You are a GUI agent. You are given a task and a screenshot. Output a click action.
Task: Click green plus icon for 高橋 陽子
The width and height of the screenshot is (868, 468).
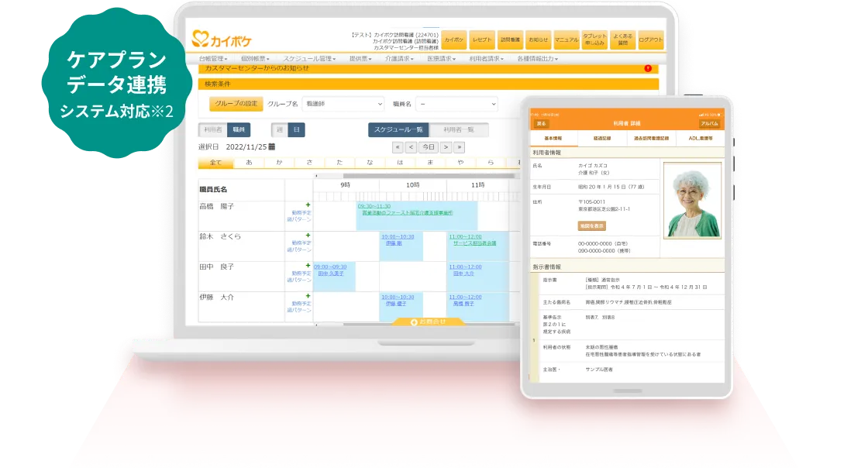click(308, 205)
